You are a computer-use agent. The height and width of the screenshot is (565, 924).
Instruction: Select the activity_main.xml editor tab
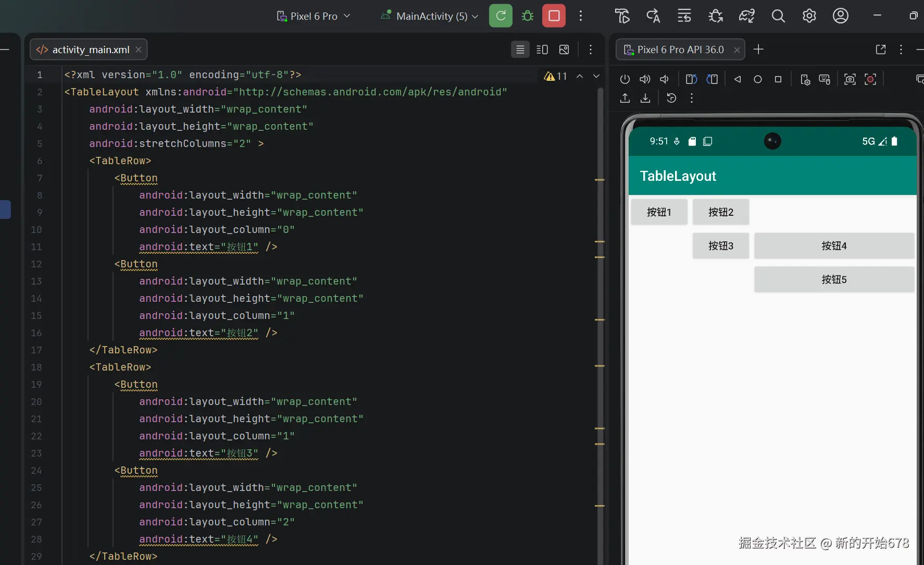(90, 50)
